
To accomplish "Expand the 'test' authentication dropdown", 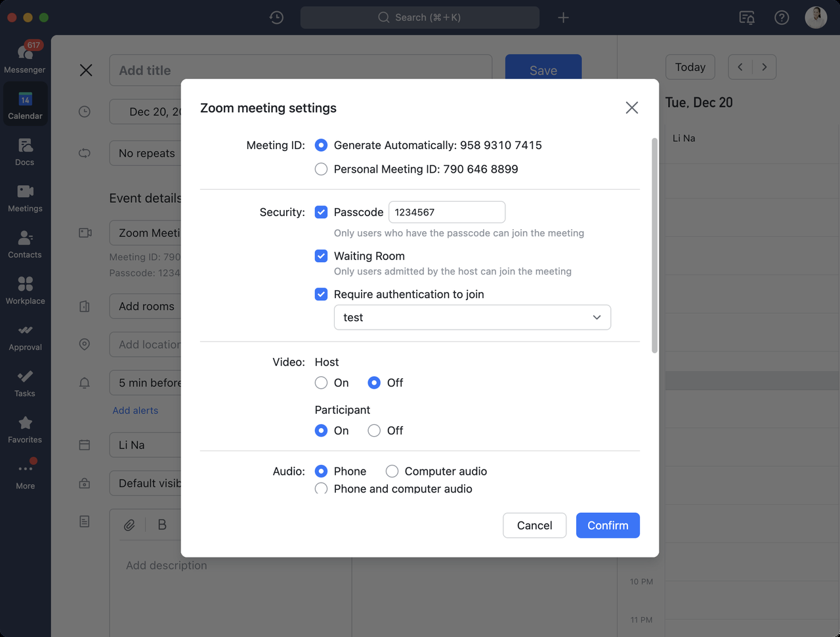I will (x=472, y=317).
